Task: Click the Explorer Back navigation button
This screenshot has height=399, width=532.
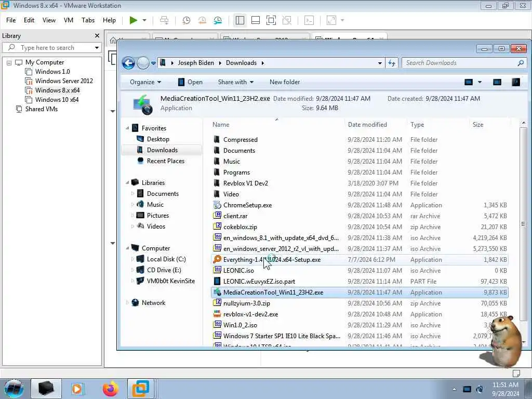Action: point(129,63)
